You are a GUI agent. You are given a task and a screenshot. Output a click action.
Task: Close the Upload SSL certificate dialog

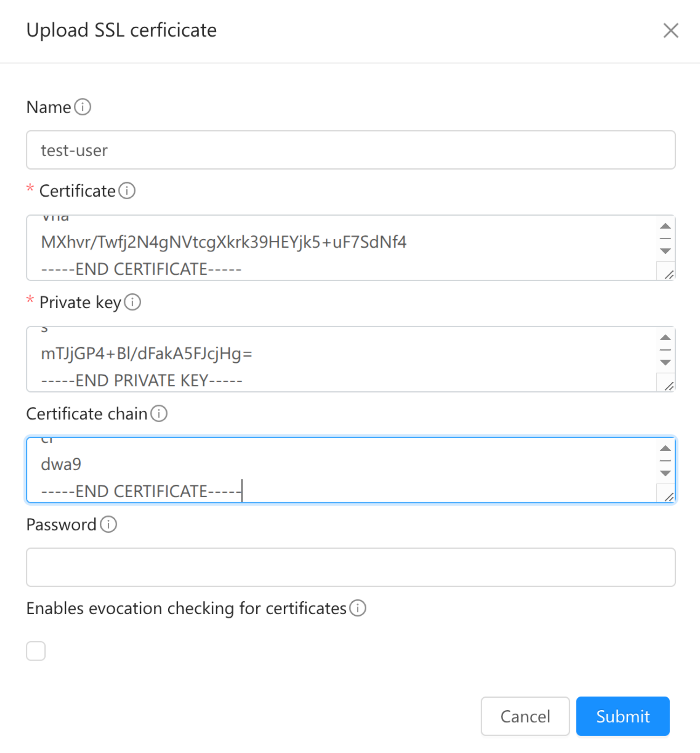(x=671, y=30)
